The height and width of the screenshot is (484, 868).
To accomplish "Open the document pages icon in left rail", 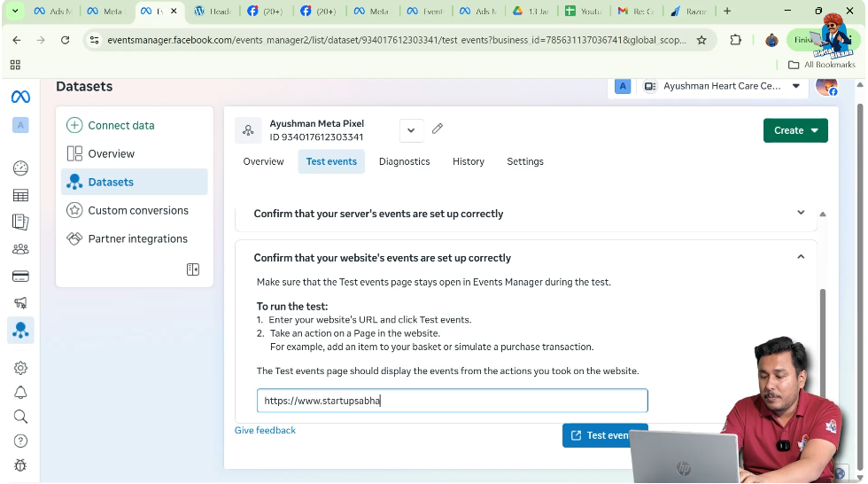I will [20, 222].
